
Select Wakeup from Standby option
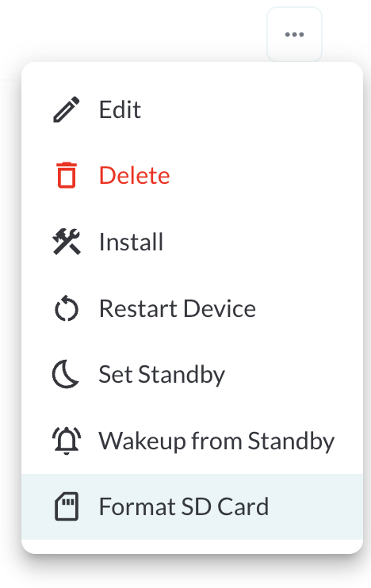pos(192,441)
